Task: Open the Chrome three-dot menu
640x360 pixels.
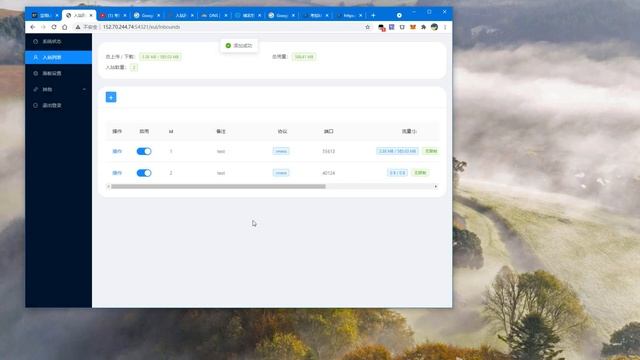Action: 445,27
